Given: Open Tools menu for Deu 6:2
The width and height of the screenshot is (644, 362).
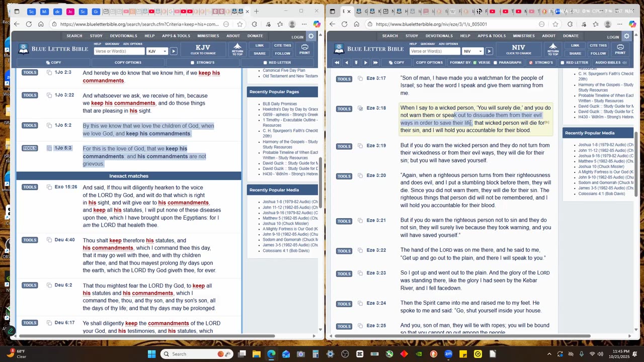Looking at the screenshot, I should click(30, 285).
